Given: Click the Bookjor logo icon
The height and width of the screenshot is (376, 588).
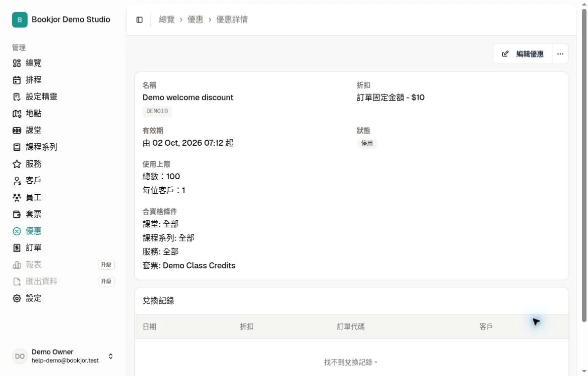Looking at the screenshot, I should tap(20, 20).
